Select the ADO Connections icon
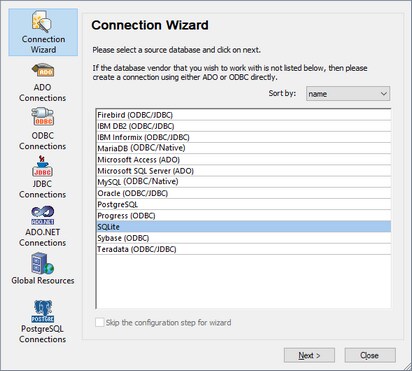 pos(43,82)
